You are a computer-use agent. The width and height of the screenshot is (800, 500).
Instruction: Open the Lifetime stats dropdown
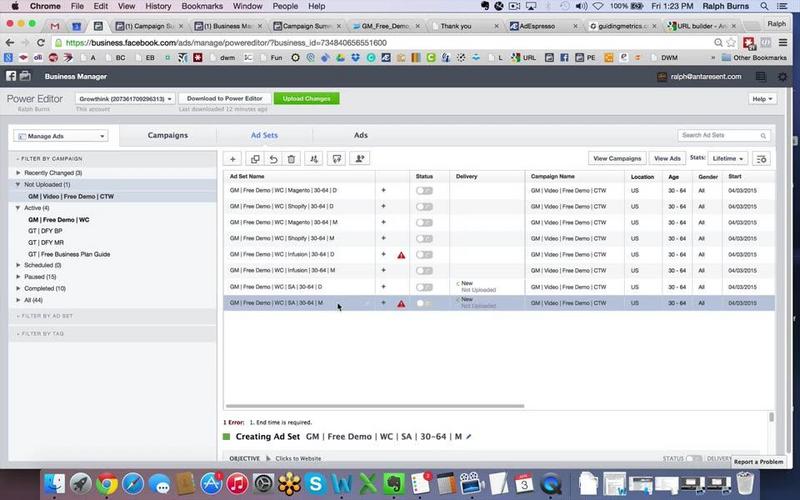[x=728, y=159]
